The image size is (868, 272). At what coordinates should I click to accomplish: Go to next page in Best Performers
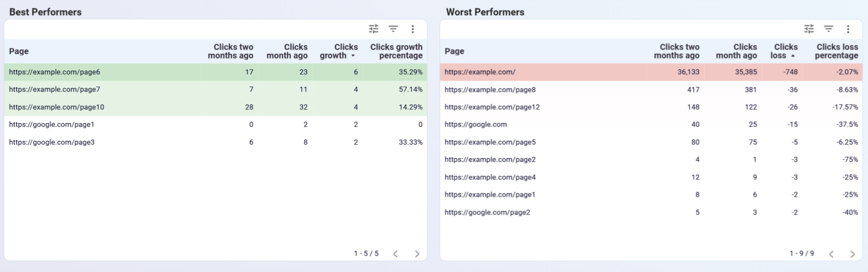417,254
